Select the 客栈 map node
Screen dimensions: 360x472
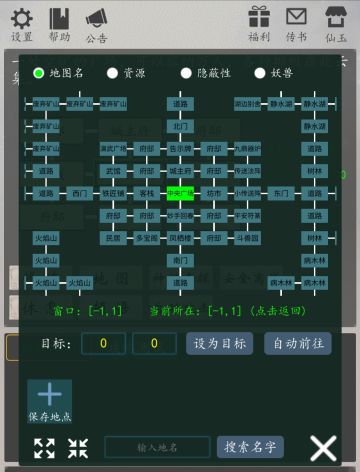click(147, 193)
